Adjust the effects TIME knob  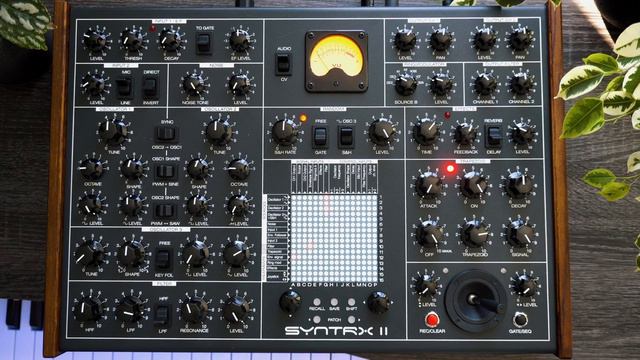(x=426, y=133)
